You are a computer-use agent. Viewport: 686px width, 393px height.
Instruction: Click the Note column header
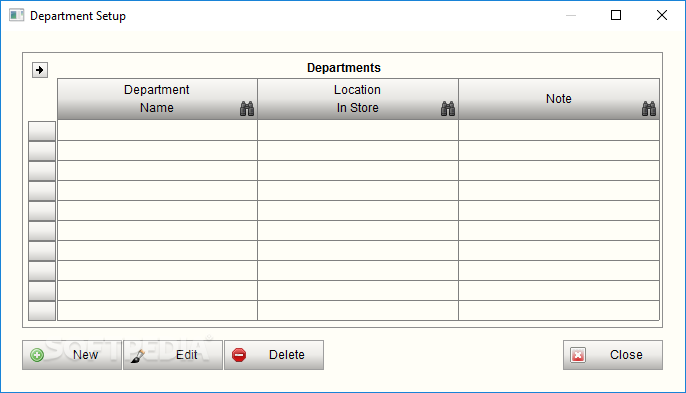pos(559,99)
